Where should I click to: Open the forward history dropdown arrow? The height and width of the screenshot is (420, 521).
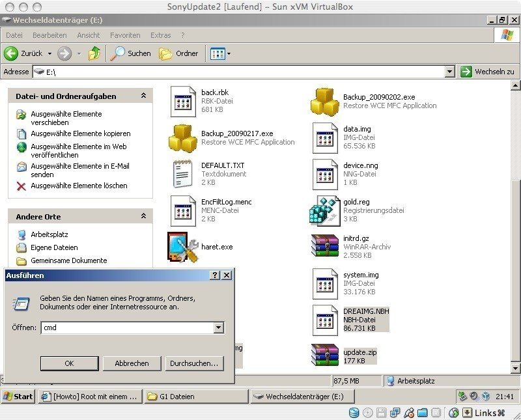tap(79, 53)
